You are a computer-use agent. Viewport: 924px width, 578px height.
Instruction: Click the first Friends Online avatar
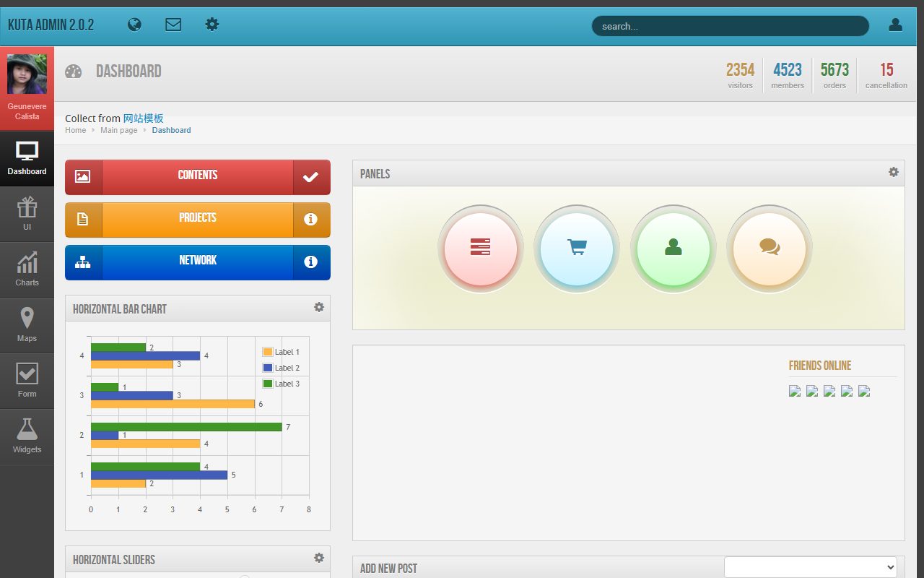(795, 391)
